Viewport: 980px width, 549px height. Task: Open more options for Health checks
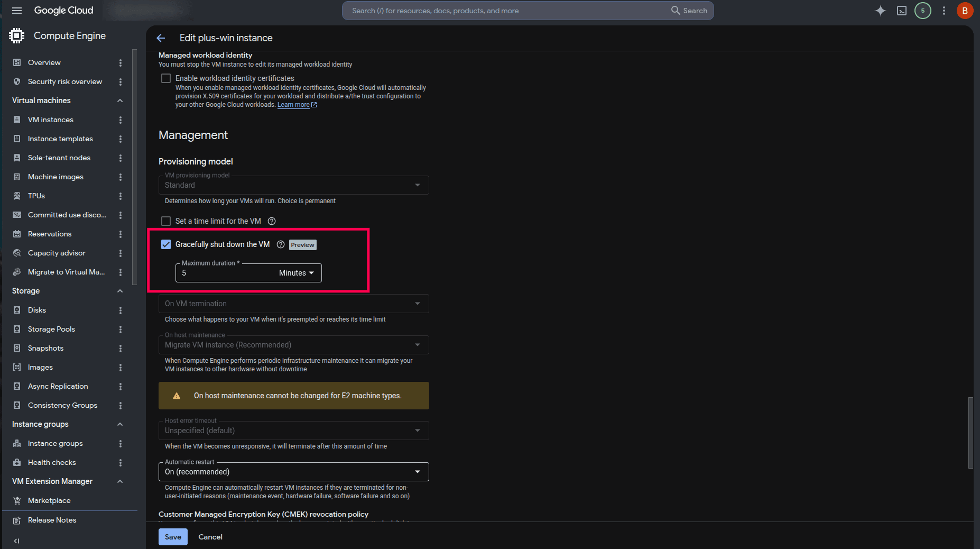[121, 462]
